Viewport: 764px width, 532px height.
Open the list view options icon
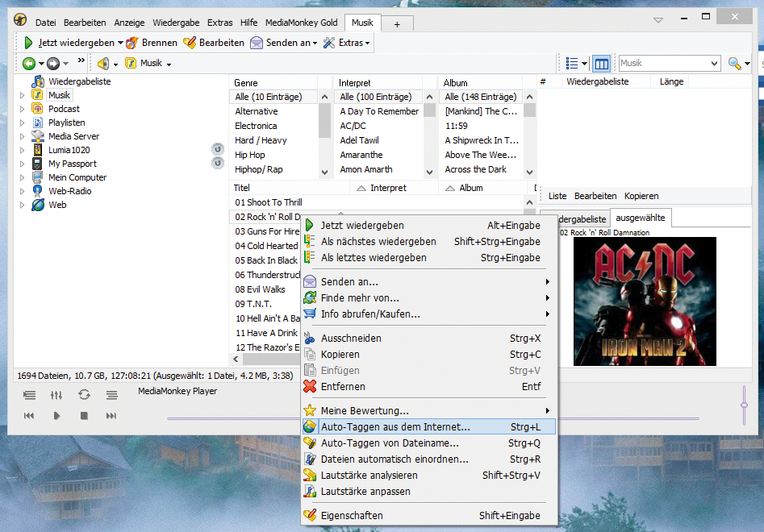point(572,63)
